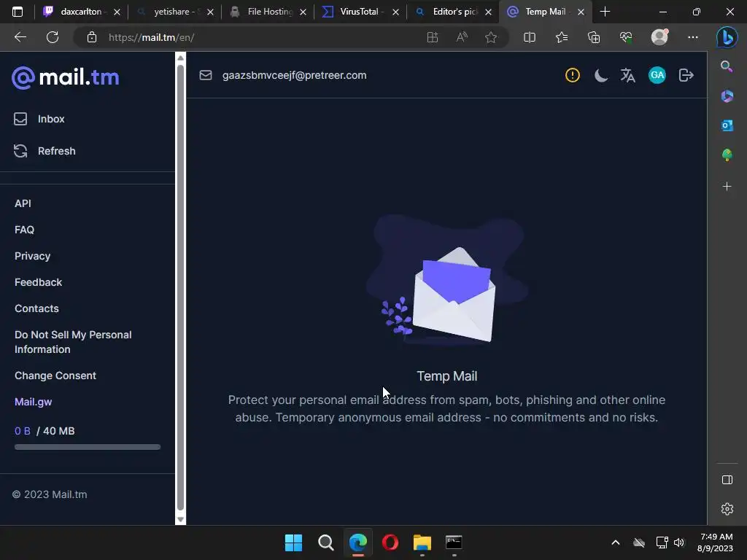Viewport: 747px width, 560px height.
Task: Open sidebar Search icon
Action: point(727,66)
